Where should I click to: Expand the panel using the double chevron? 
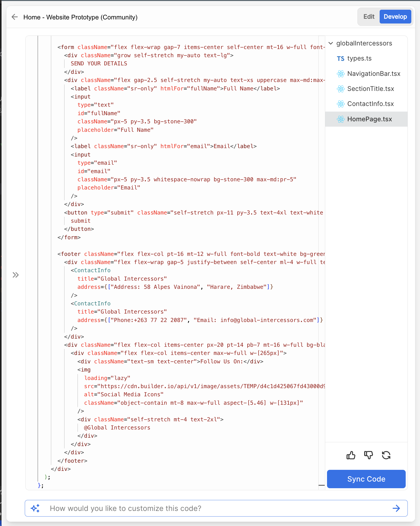[x=16, y=275]
